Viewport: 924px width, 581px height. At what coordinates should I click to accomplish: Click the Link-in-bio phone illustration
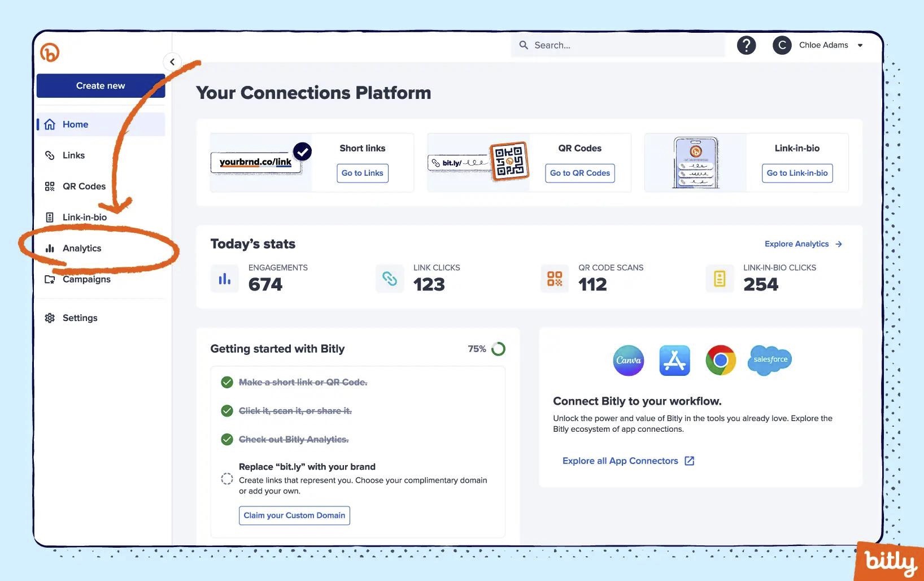696,163
